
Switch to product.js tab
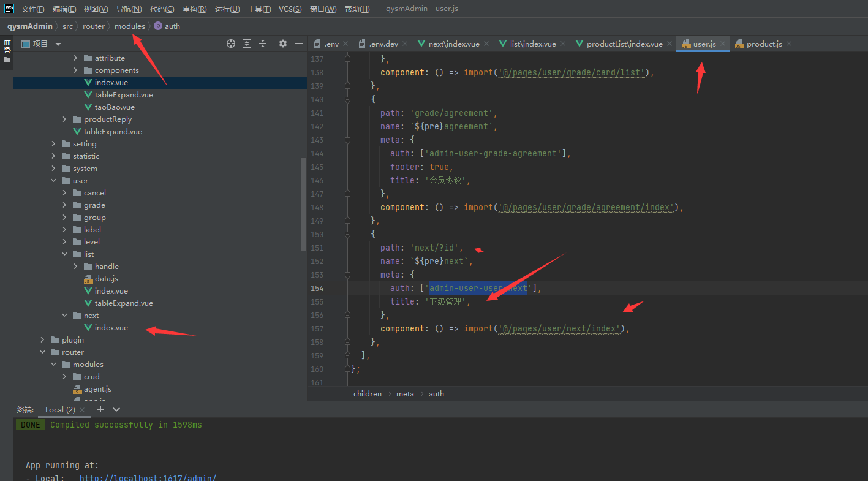click(x=764, y=44)
